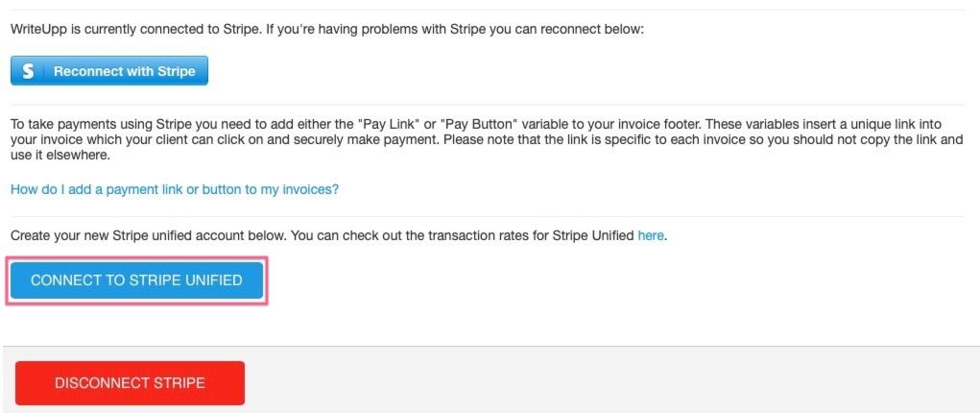Image resolution: width=980 pixels, height=413 pixels.
Task: Open the payment link help article
Action: click(x=174, y=189)
